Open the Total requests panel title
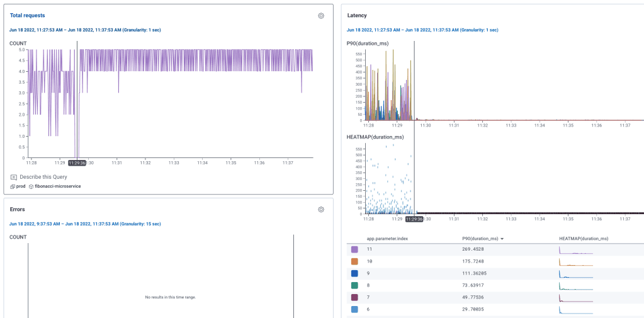The image size is (644, 318). (27, 15)
